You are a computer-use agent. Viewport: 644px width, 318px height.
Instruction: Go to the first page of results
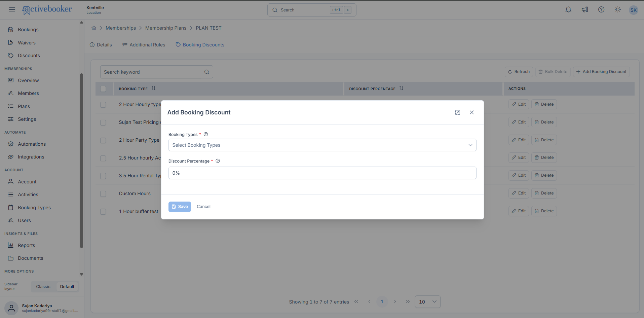click(356, 302)
